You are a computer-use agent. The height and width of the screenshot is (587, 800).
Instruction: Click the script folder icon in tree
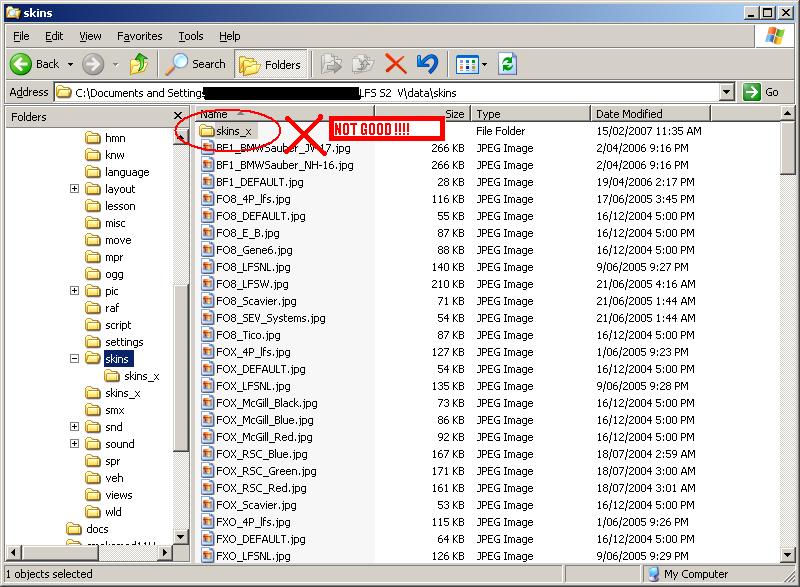pos(93,325)
